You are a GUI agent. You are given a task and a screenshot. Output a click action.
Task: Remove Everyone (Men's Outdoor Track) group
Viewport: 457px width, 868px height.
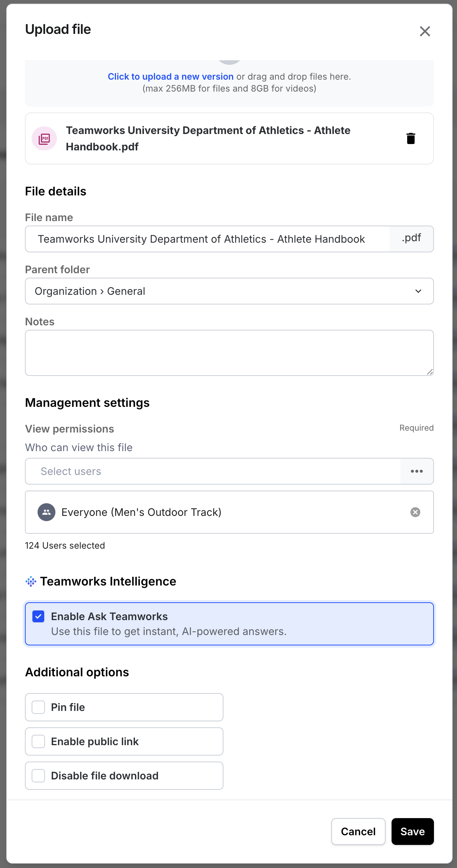415,512
